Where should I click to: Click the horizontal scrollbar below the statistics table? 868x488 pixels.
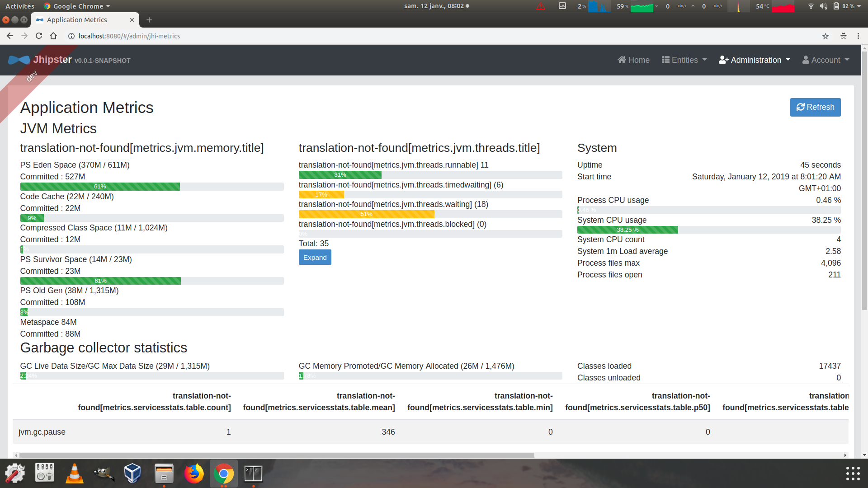point(271,455)
